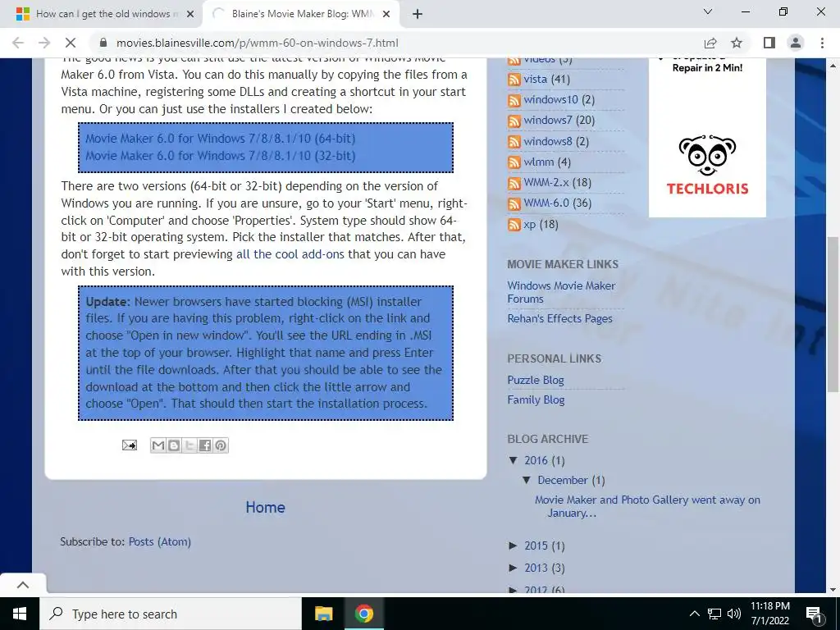Click RSS feed icon next to WMM-6.0
The height and width of the screenshot is (630, 840).
(x=514, y=203)
